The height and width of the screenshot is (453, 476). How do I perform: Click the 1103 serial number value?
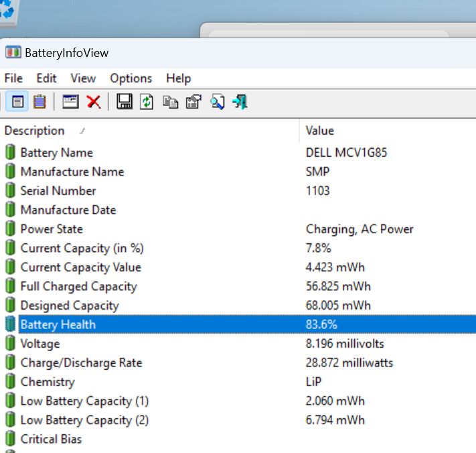coord(317,191)
